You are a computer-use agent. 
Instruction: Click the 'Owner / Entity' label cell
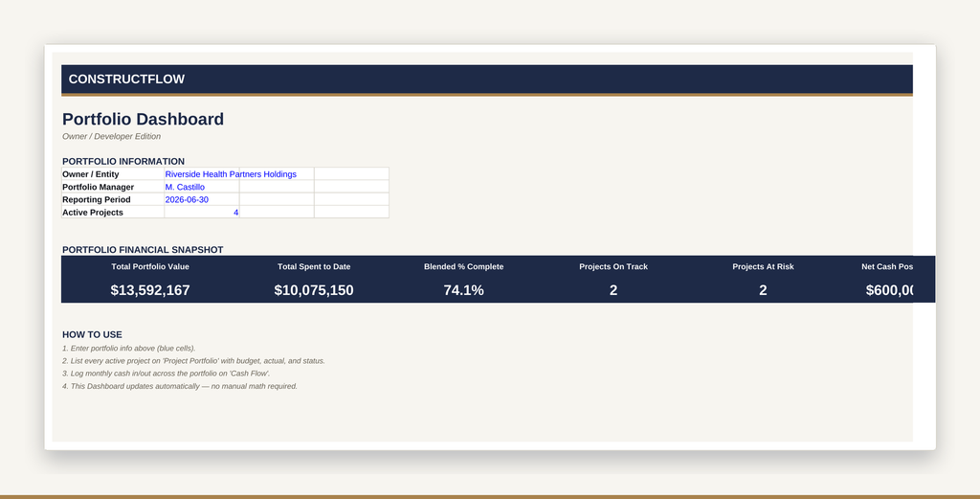(x=113, y=174)
